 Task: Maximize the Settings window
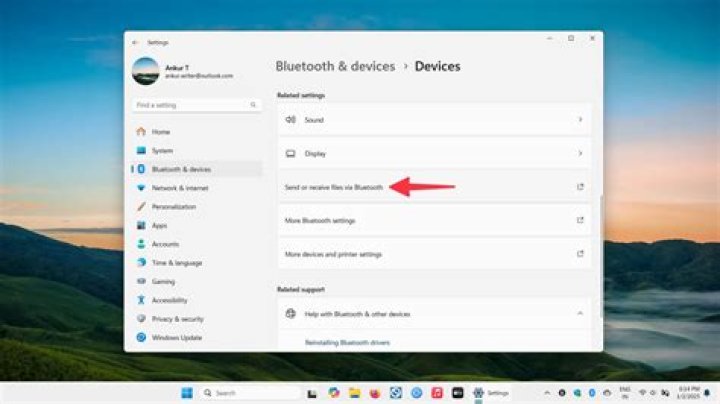pyautogui.click(x=571, y=39)
